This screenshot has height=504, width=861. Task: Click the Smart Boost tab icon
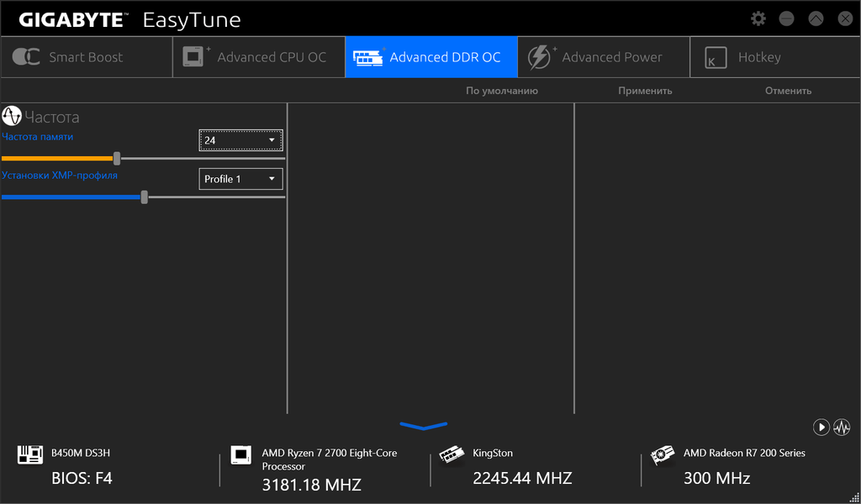coord(26,57)
